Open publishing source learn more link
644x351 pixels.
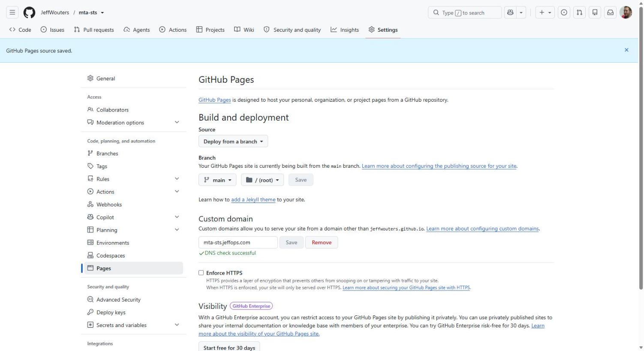pyautogui.click(x=439, y=166)
